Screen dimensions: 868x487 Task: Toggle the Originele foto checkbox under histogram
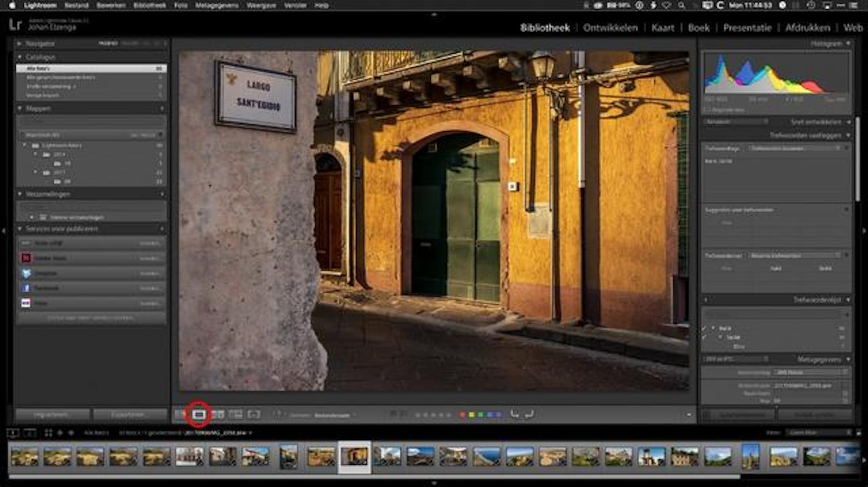tap(706, 110)
